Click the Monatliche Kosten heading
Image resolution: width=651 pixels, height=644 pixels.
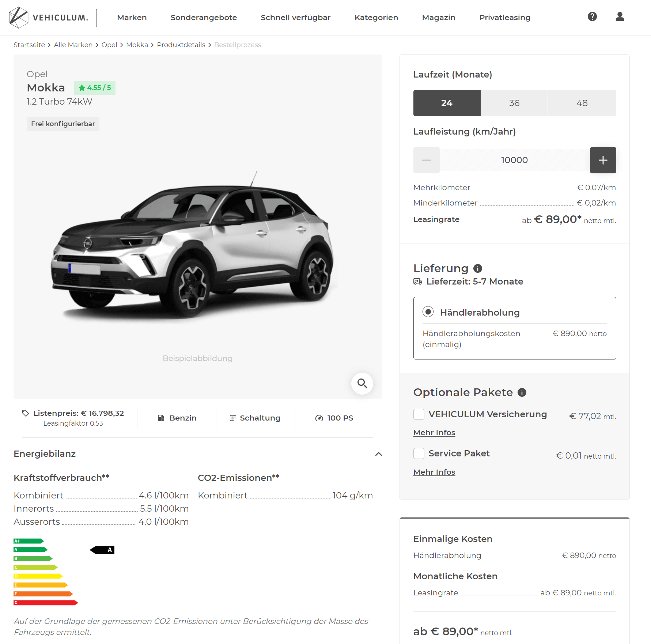[x=455, y=576]
